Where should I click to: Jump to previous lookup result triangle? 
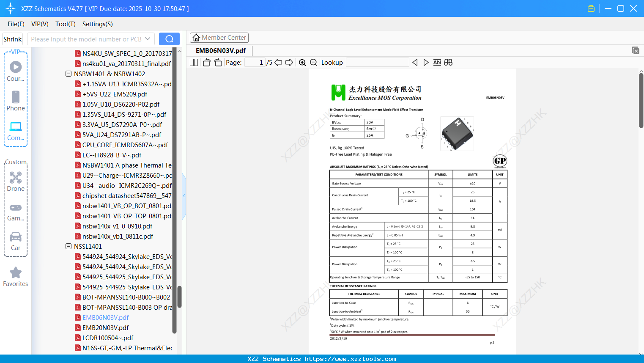click(415, 63)
